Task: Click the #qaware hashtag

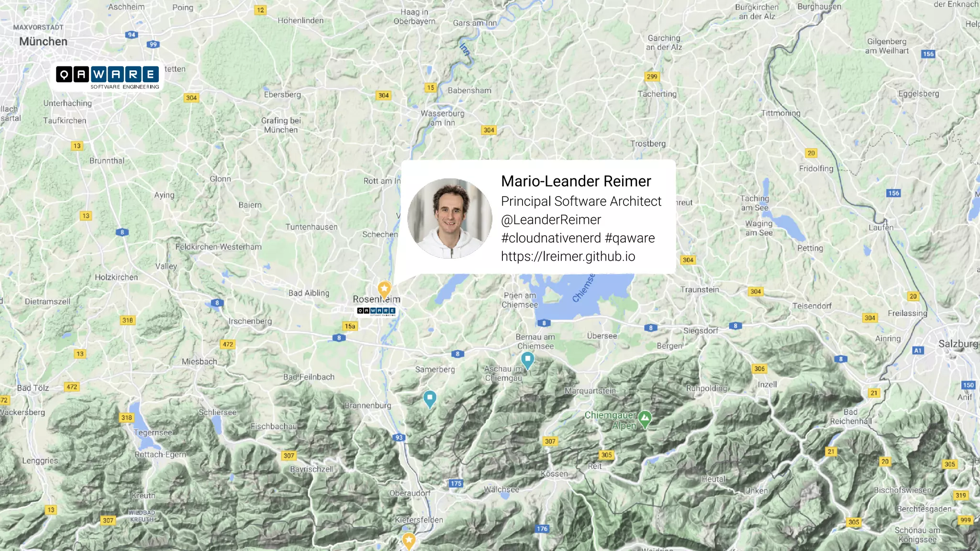Action: coord(630,238)
